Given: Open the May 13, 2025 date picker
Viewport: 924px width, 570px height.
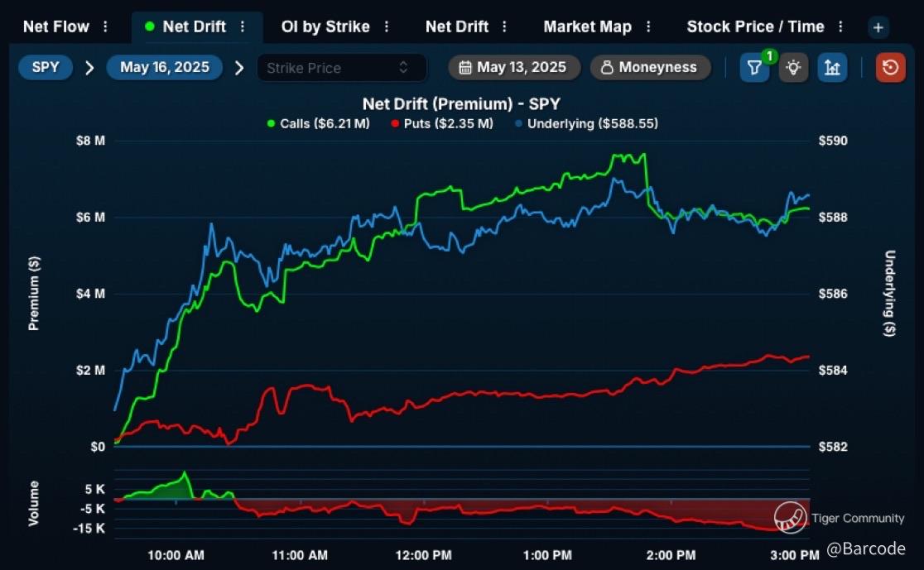Looking at the screenshot, I should [513, 68].
